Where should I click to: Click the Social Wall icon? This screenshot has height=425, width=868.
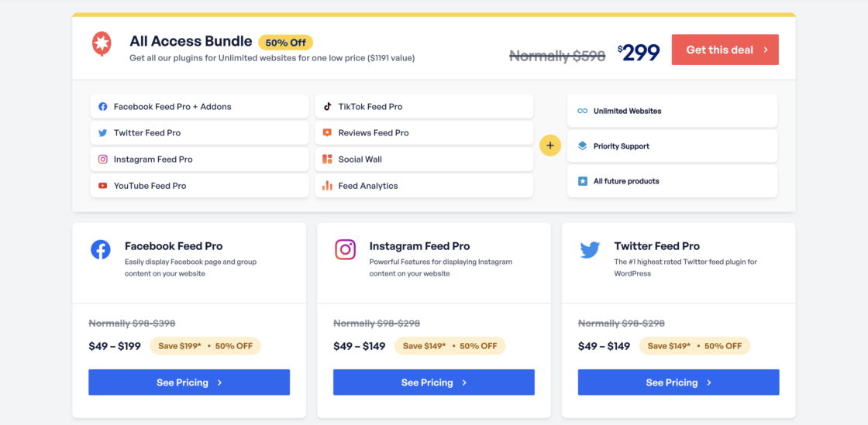click(x=328, y=159)
